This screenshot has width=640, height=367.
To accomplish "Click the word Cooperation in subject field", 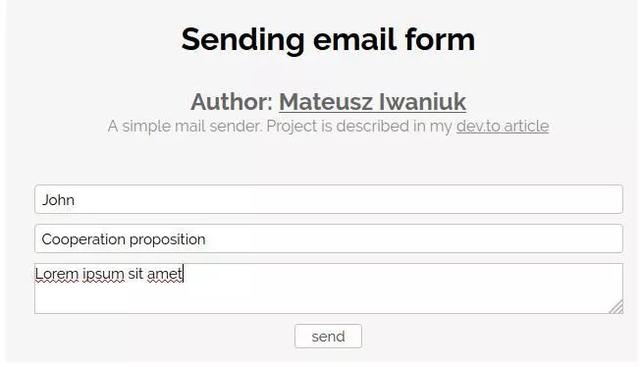I will click(x=83, y=240).
